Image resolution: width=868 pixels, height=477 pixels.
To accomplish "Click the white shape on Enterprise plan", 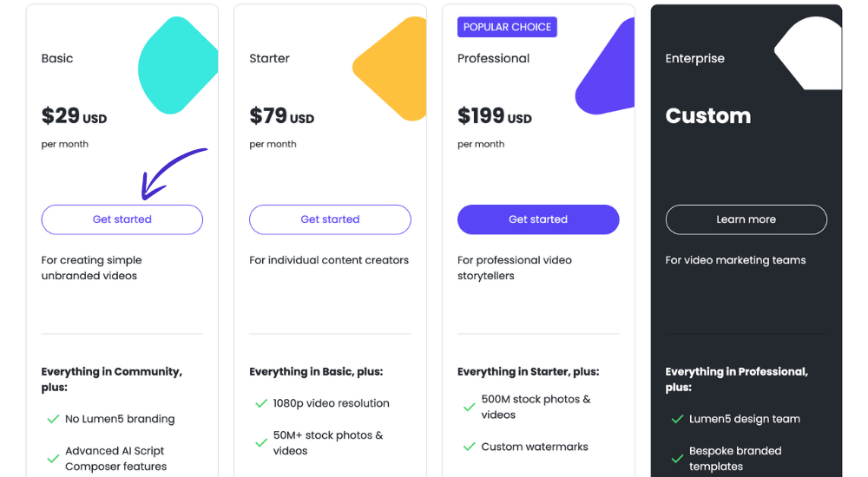I will click(x=808, y=53).
